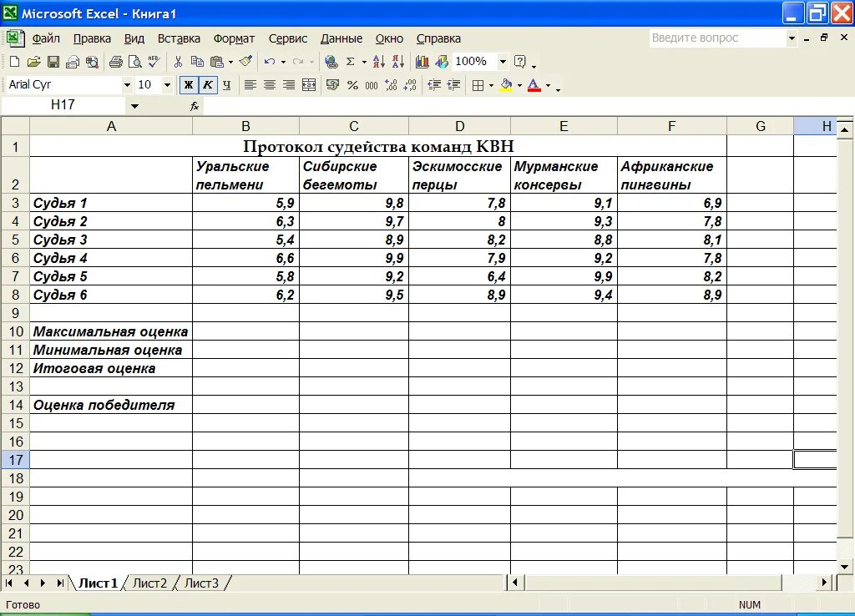
Task: Apply the red font color
Action: [534, 85]
